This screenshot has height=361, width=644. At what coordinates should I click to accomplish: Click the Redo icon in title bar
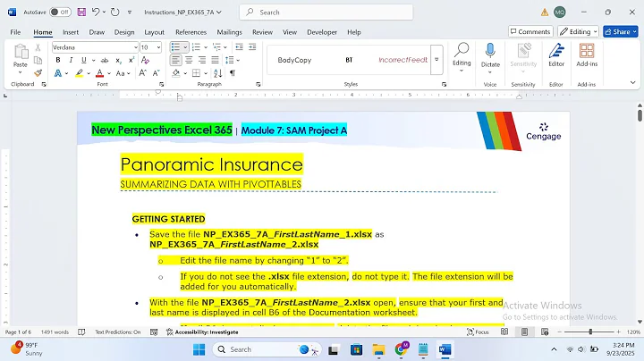115,12
